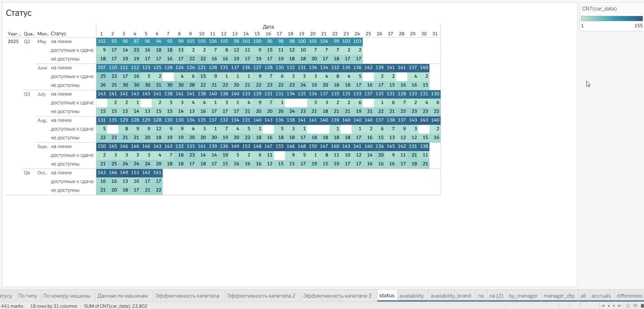
Task: Jump to the first sheet tab arrow
Action: coord(603,306)
